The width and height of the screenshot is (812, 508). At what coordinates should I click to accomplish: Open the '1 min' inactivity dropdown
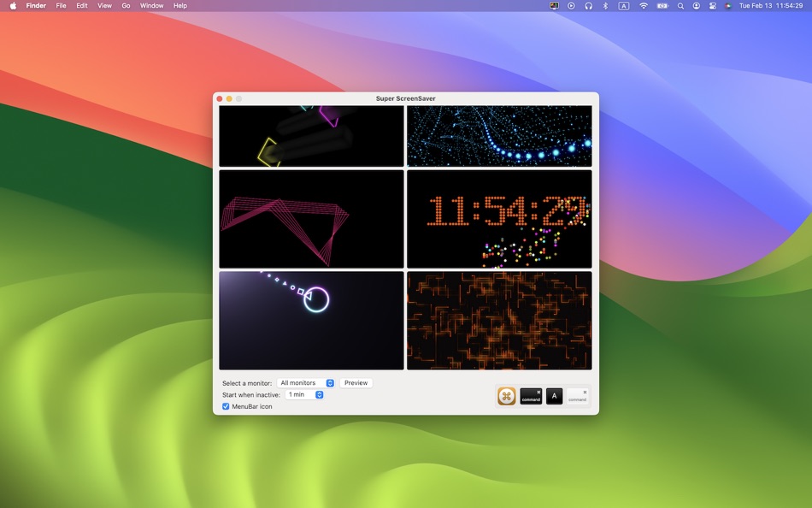click(x=304, y=394)
